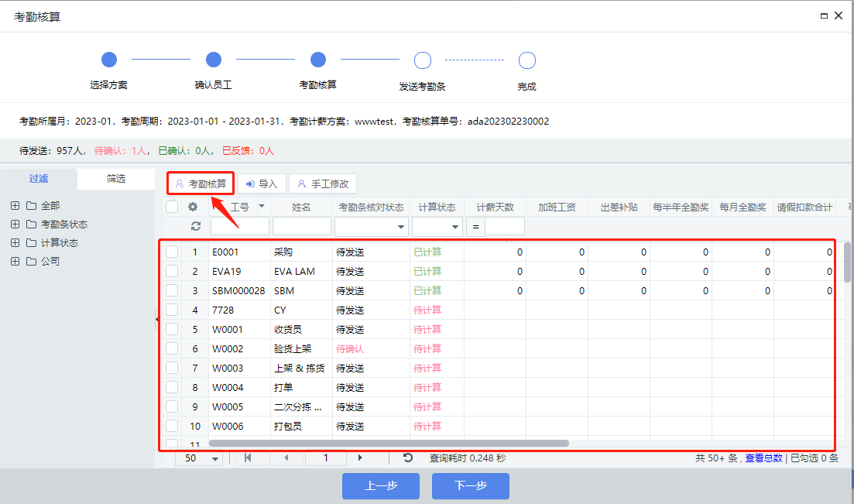
Task: Click the 已计算 status for E0001
Action: [427, 252]
